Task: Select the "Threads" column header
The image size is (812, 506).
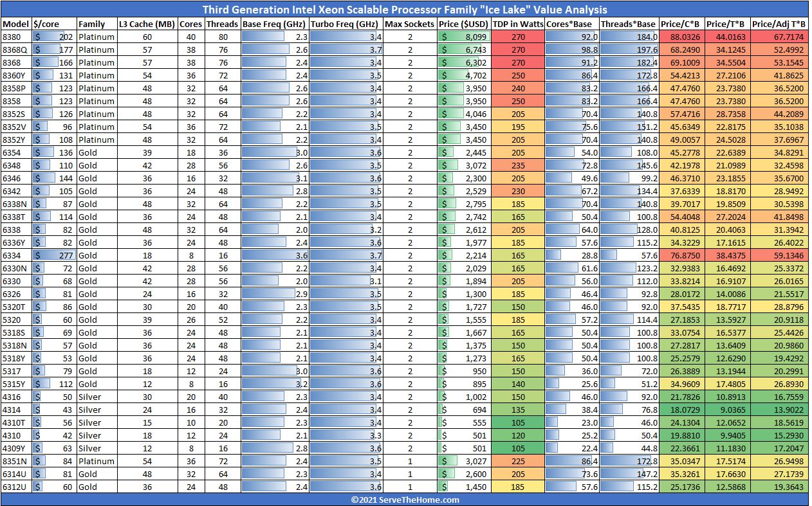Action: click(x=222, y=24)
